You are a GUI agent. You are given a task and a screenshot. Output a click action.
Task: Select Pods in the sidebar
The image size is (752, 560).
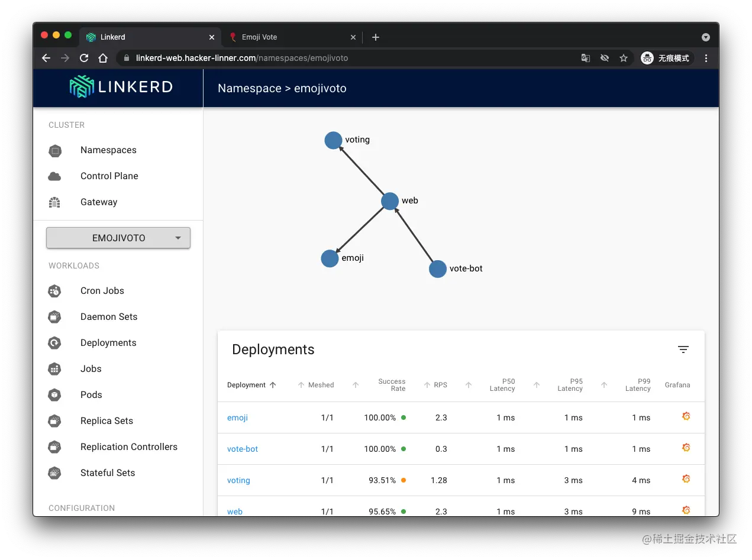tap(91, 395)
